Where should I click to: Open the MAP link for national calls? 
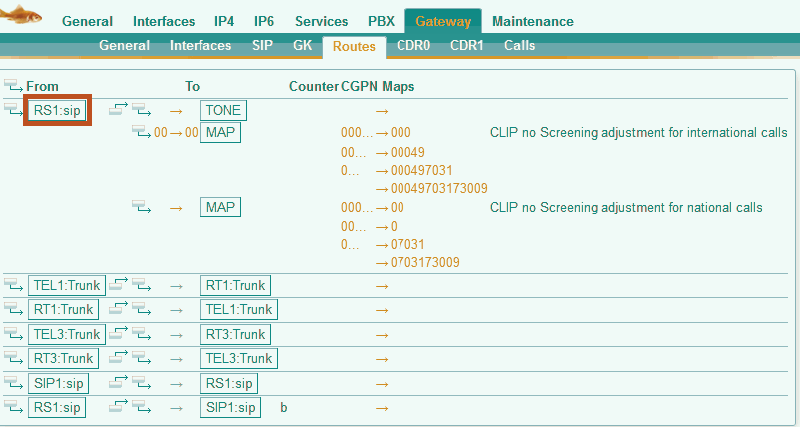click(220, 207)
